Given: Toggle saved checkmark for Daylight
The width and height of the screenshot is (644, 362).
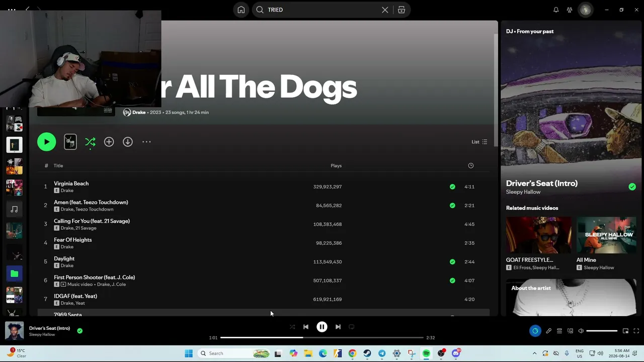Looking at the screenshot, I should point(452,261).
